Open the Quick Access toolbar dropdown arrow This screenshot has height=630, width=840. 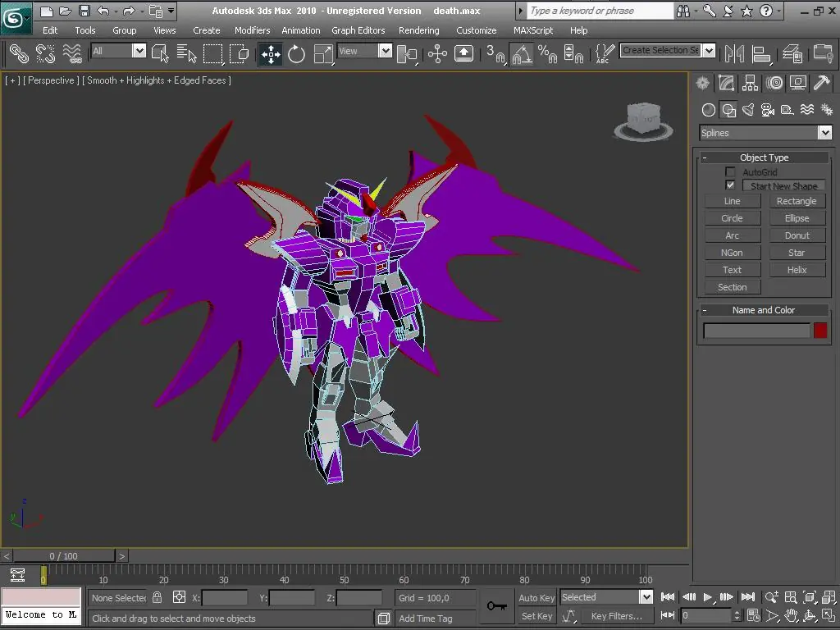click(x=171, y=11)
